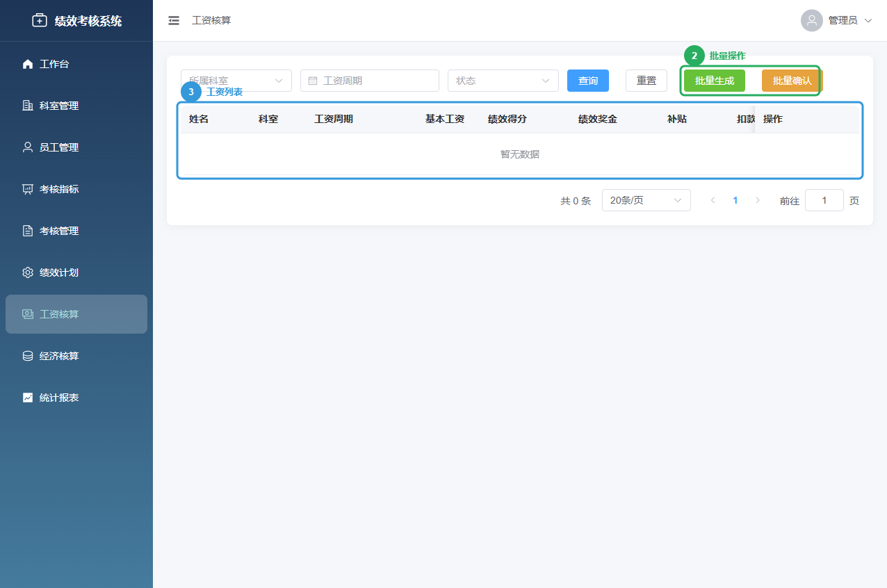The image size is (887, 588).
Task: Open the 所属科室 dropdown
Action: point(236,80)
